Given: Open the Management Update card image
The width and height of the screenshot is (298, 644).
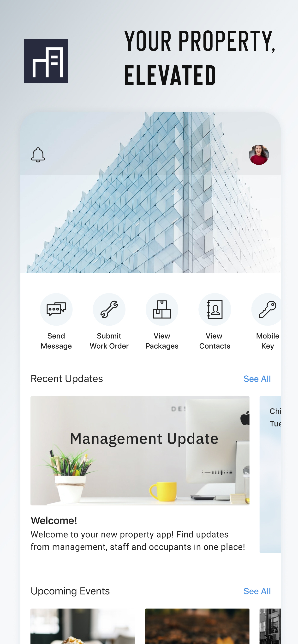Looking at the screenshot, I should point(140,450).
